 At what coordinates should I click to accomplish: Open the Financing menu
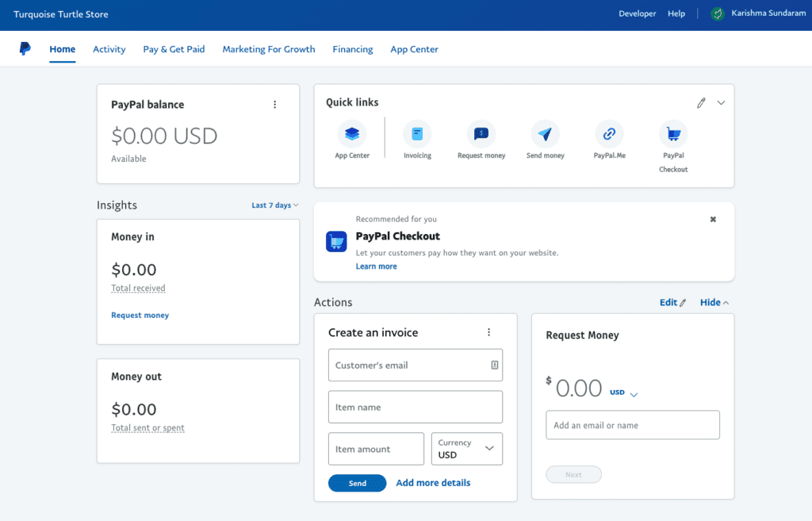353,49
